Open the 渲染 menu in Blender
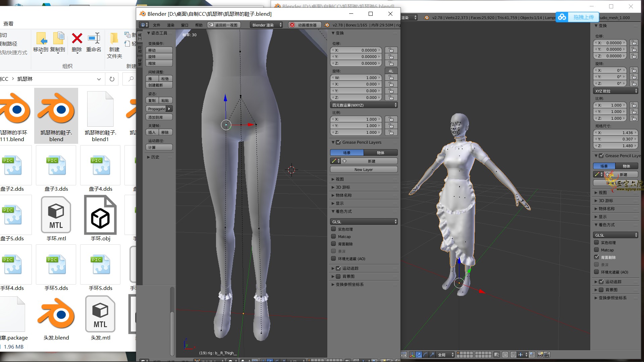 click(x=171, y=25)
